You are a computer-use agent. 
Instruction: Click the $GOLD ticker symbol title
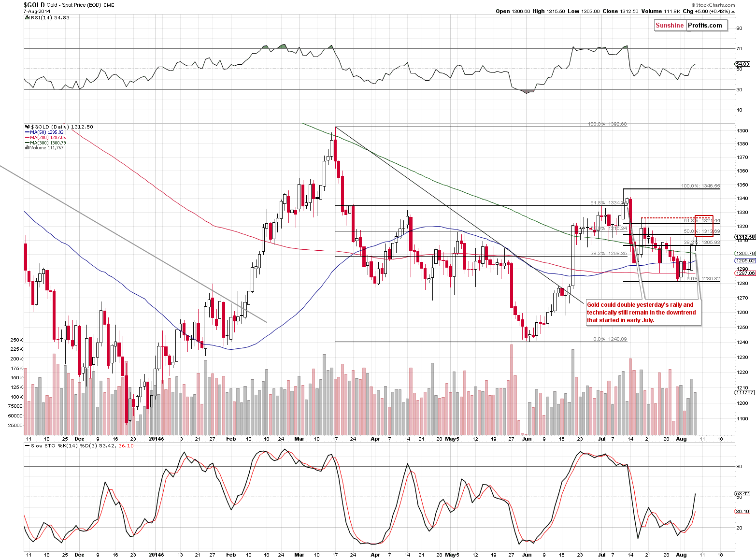[33, 5]
